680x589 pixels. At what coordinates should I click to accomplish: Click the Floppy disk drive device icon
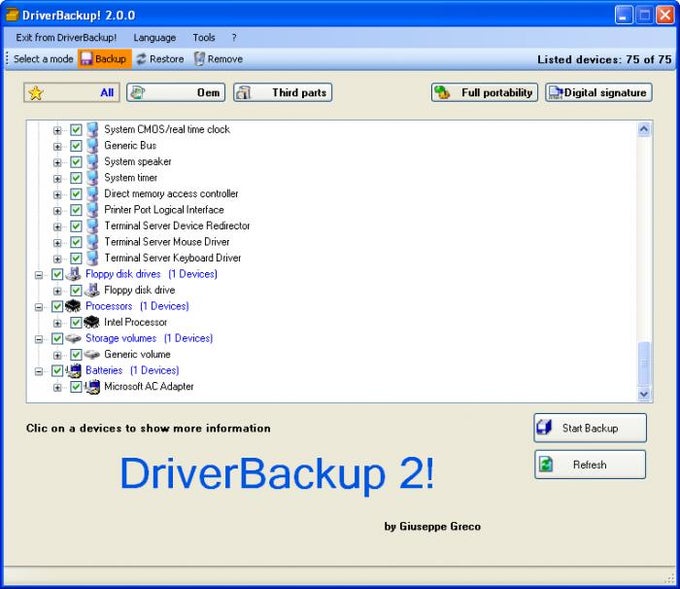pos(92,290)
